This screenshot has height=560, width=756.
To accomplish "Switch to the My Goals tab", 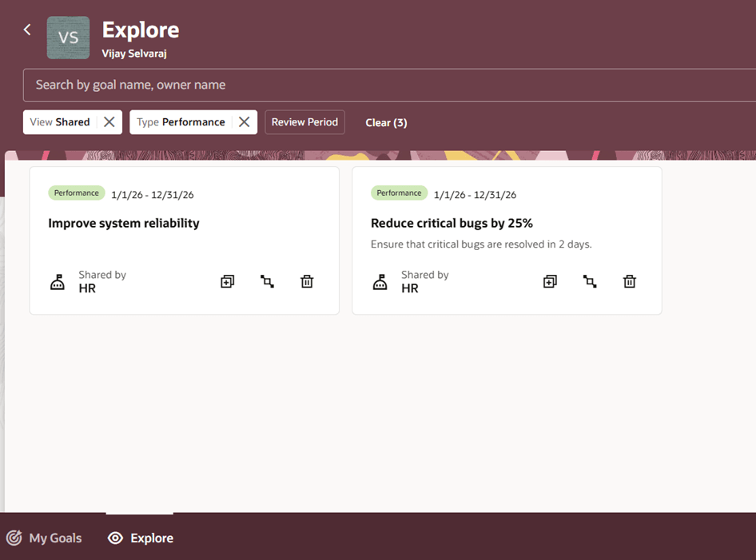I will 44,538.
